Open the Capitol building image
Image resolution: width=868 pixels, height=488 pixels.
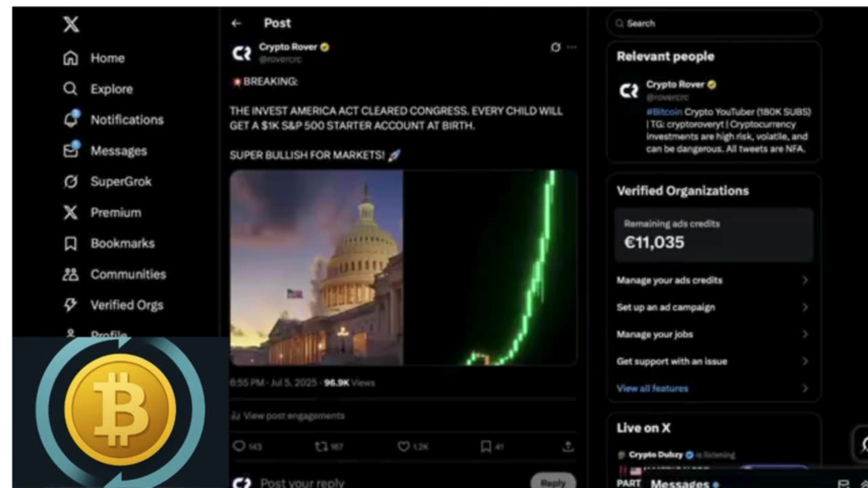click(x=317, y=268)
